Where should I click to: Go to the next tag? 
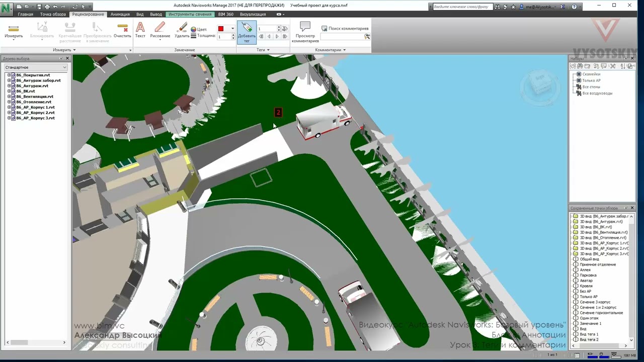coord(277,37)
